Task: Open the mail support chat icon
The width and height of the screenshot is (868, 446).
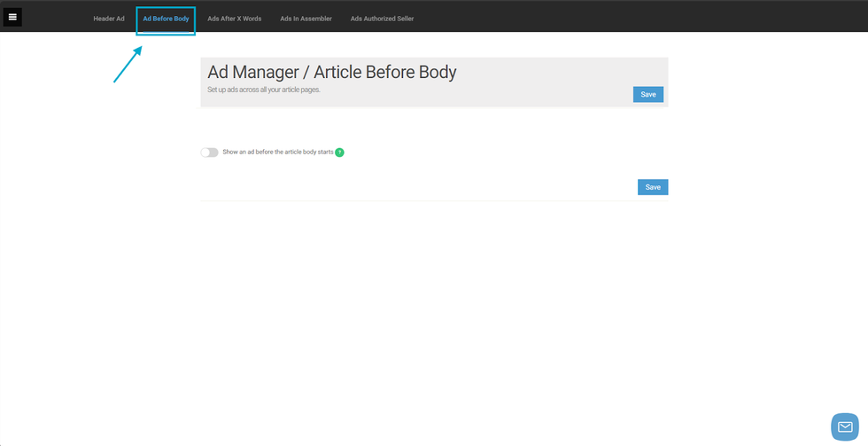Action: (844, 426)
